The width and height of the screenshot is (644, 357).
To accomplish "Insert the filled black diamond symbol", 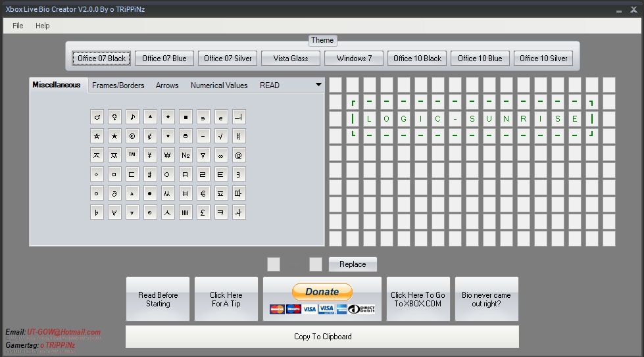I will (168, 117).
